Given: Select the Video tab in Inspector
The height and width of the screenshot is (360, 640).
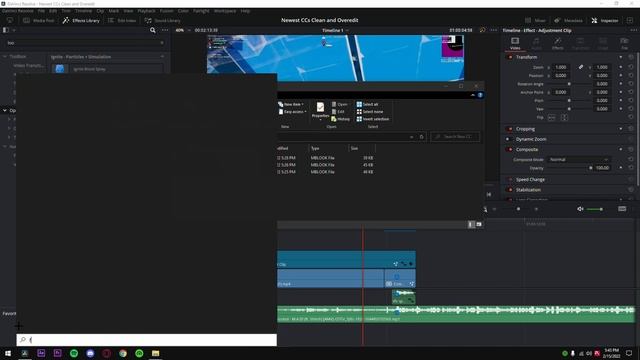Looking at the screenshot, I should click(515, 43).
